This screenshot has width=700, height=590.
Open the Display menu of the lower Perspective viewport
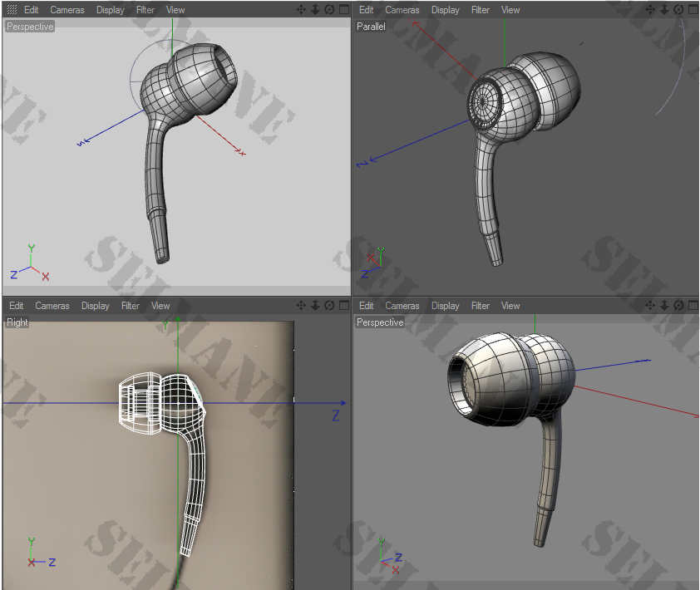click(x=445, y=306)
